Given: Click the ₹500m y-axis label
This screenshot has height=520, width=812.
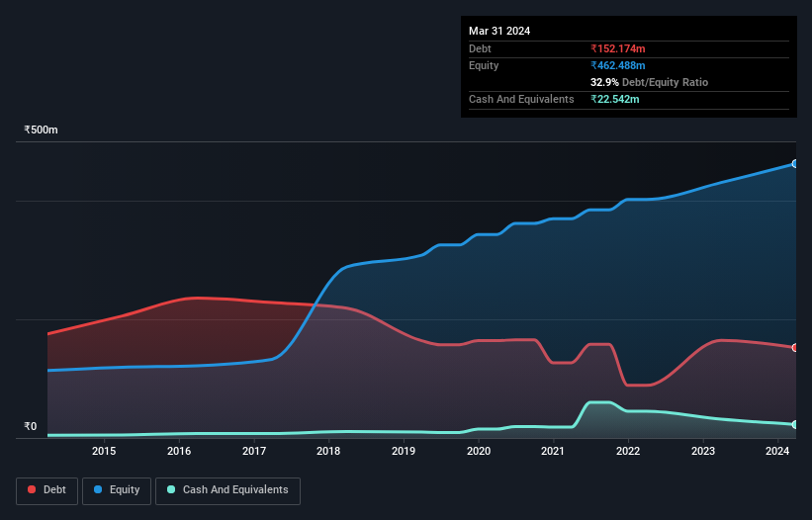Looking at the screenshot, I should [x=41, y=130].
